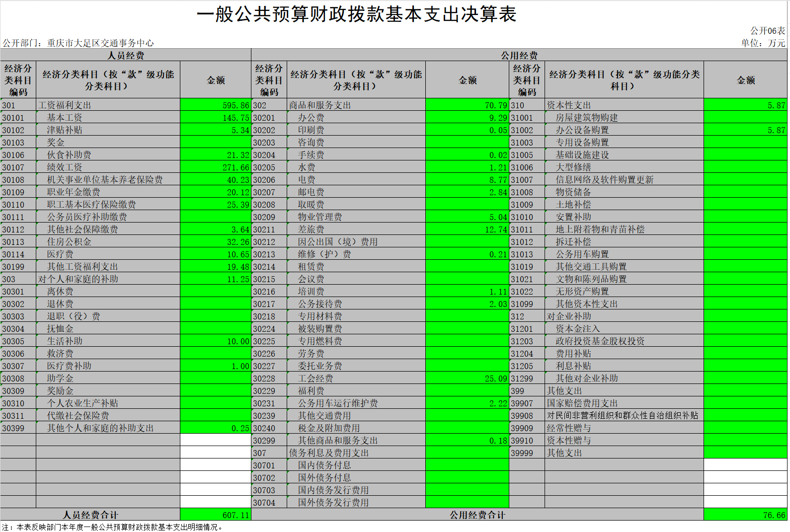The width and height of the screenshot is (790, 532).
Task: Select the cell '办公费'
Action: point(356,117)
